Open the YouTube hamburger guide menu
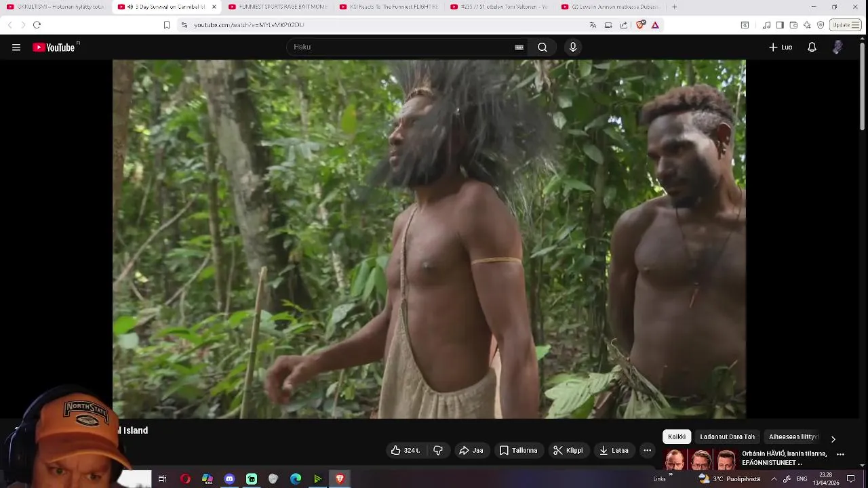The image size is (868, 488). click(16, 47)
